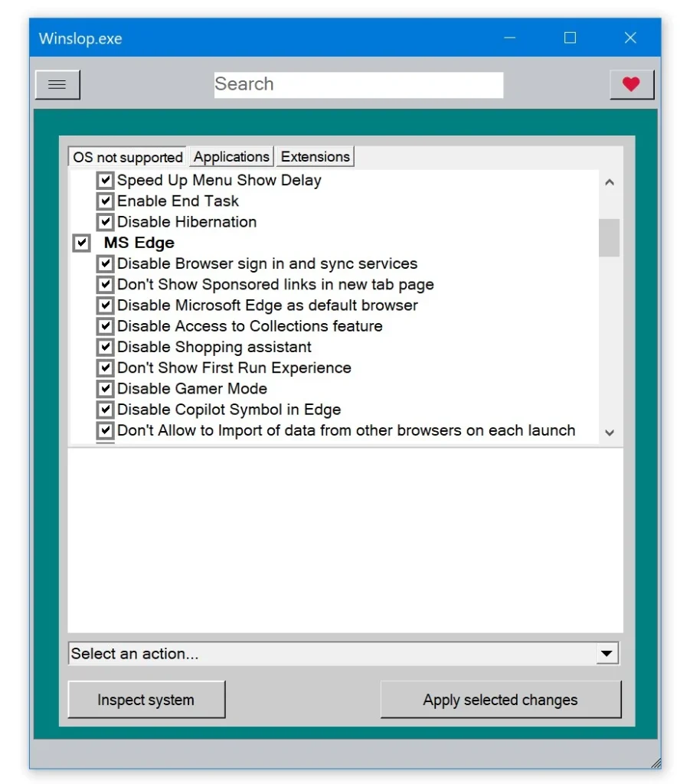Uncheck Disable Copilot Symbol in Edge
Viewport: 680px width, 784px height.
pyautogui.click(x=106, y=410)
